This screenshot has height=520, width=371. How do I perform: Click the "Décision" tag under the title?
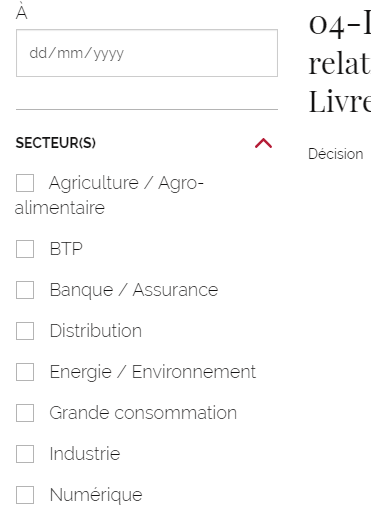336,154
